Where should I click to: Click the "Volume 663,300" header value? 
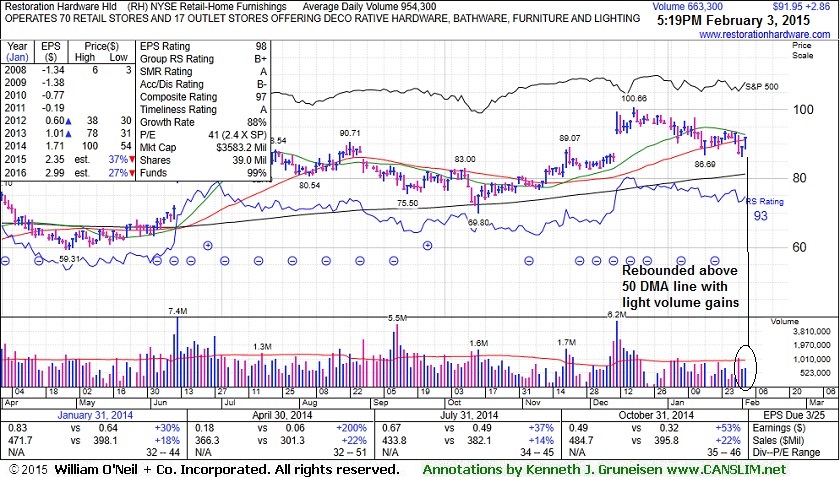[x=687, y=7]
